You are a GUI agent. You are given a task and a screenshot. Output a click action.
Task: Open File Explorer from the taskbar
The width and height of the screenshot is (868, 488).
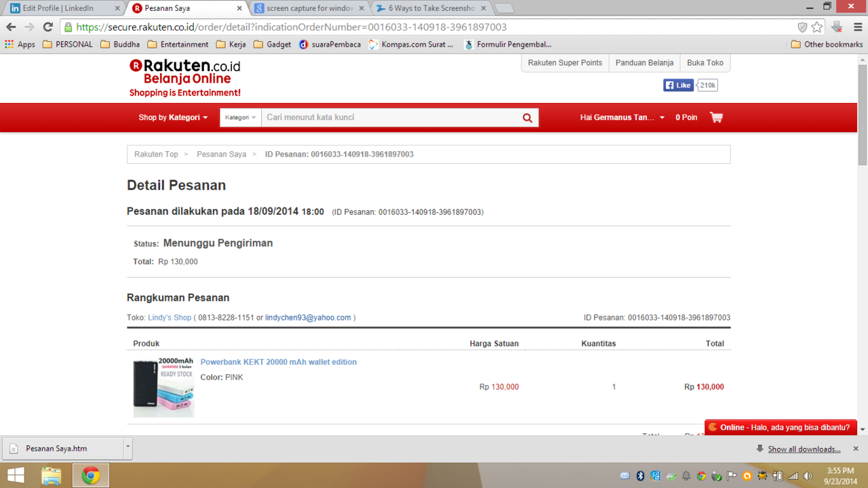pos(52,476)
